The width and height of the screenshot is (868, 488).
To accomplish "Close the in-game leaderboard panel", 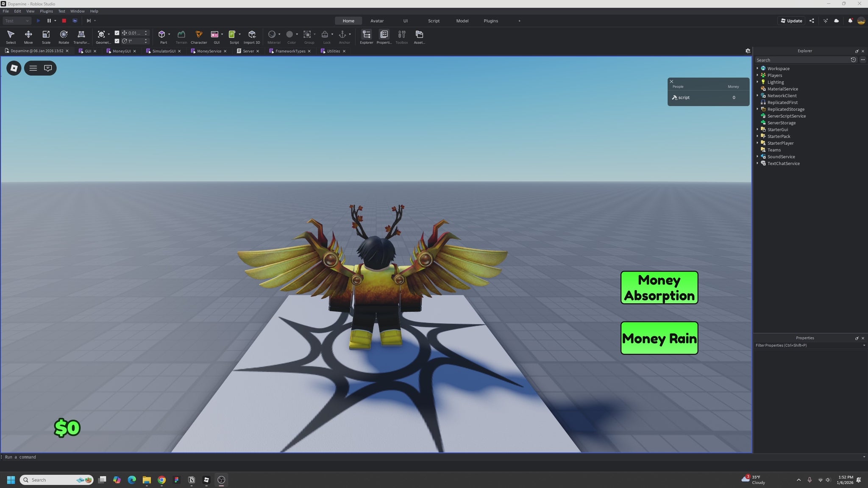I will pyautogui.click(x=671, y=81).
